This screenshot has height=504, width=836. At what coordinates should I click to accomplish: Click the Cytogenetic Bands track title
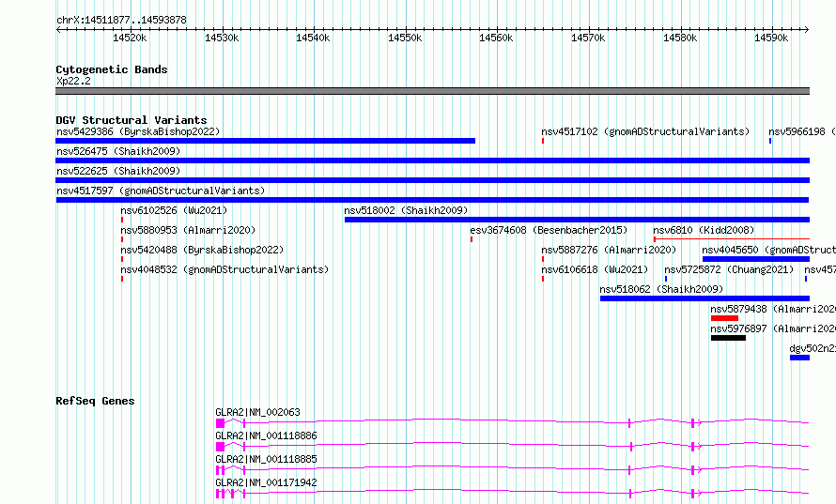tap(112, 69)
